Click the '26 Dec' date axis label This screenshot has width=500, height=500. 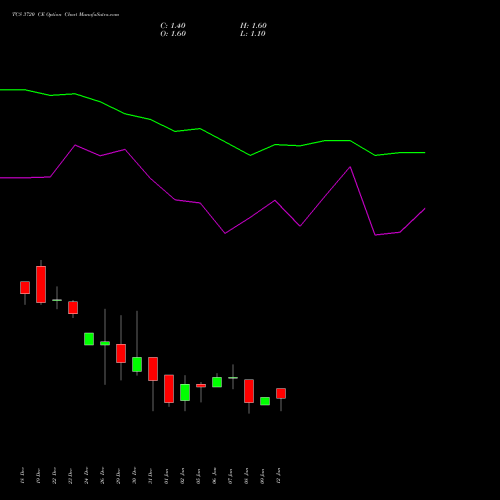(x=102, y=476)
